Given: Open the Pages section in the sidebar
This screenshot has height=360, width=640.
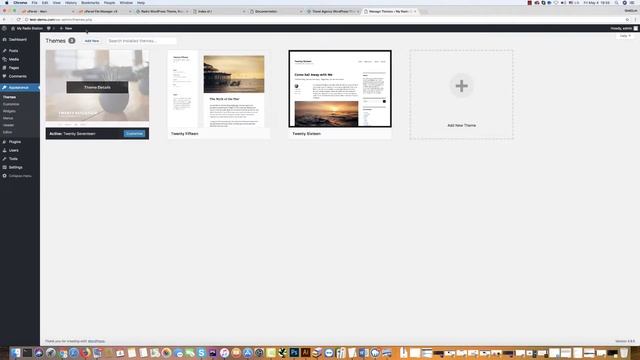Looking at the screenshot, I should point(14,68).
